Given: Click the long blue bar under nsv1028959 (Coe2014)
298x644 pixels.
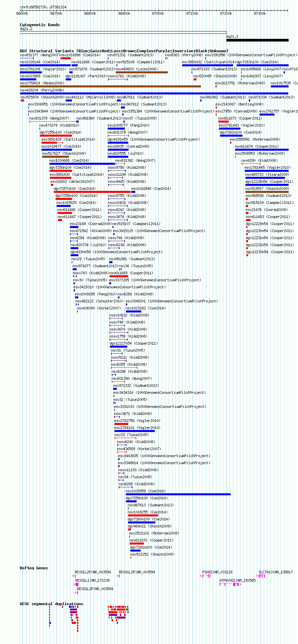Looking at the screenshot, I should pos(178,494).
